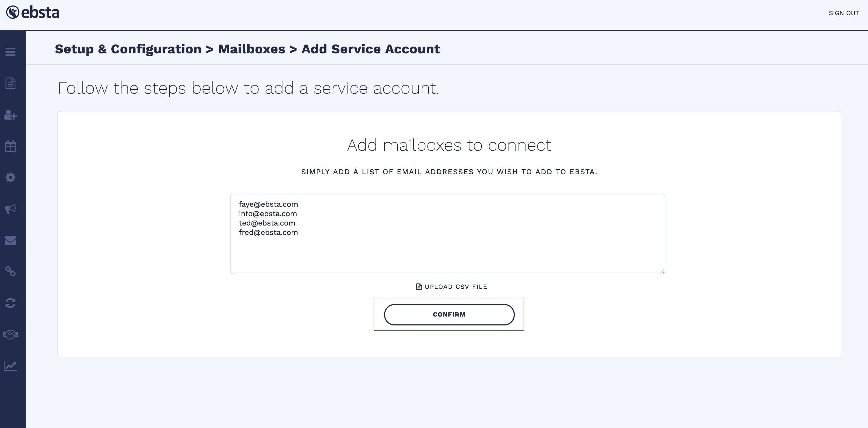The width and height of the screenshot is (868, 428).
Task: Click the text area resize handle
Action: (662, 271)
